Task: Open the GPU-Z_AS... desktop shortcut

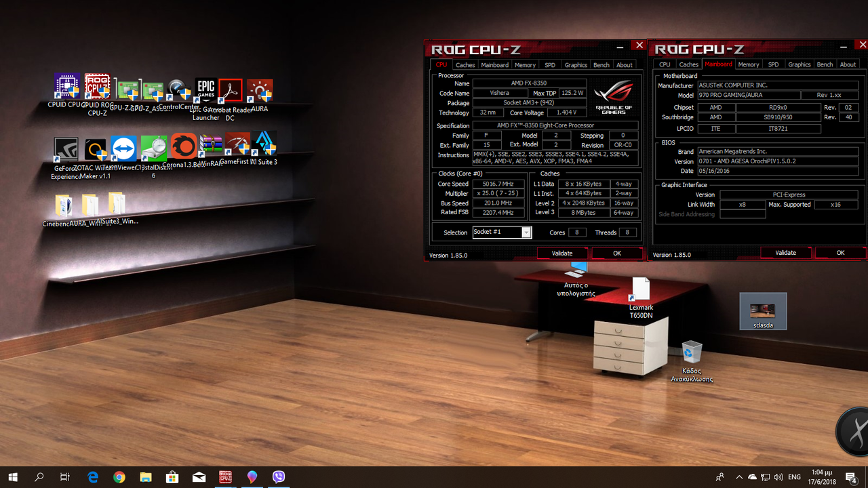Action: (154, 91)
